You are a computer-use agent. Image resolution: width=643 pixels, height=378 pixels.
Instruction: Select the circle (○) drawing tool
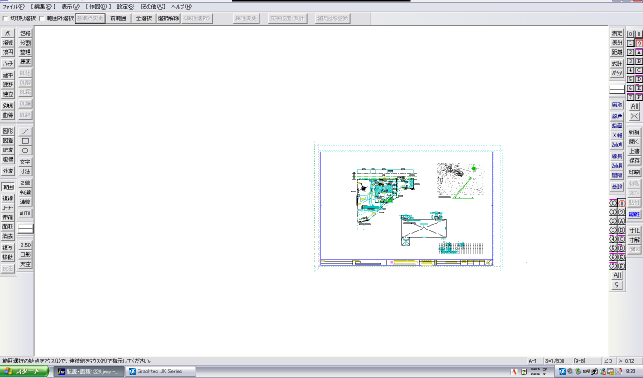25,151
